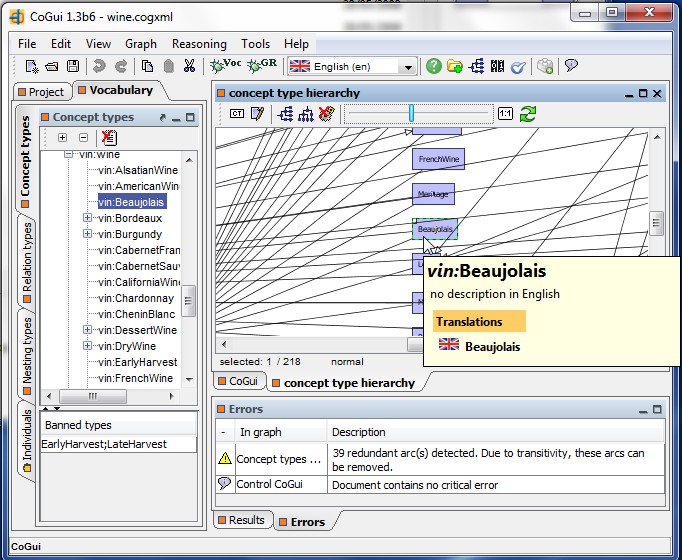
Task: Click the Voc bug check icon
Action: click(x=225, y=65)
